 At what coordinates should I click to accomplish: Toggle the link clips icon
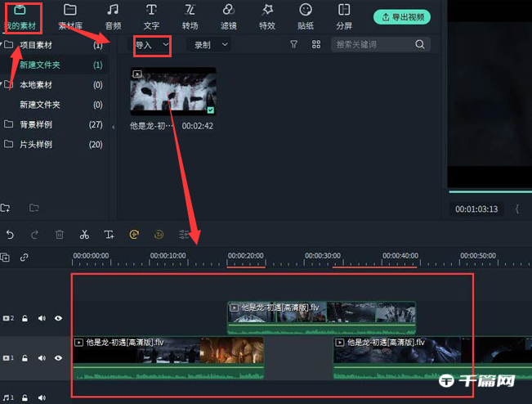coord(24,258)
